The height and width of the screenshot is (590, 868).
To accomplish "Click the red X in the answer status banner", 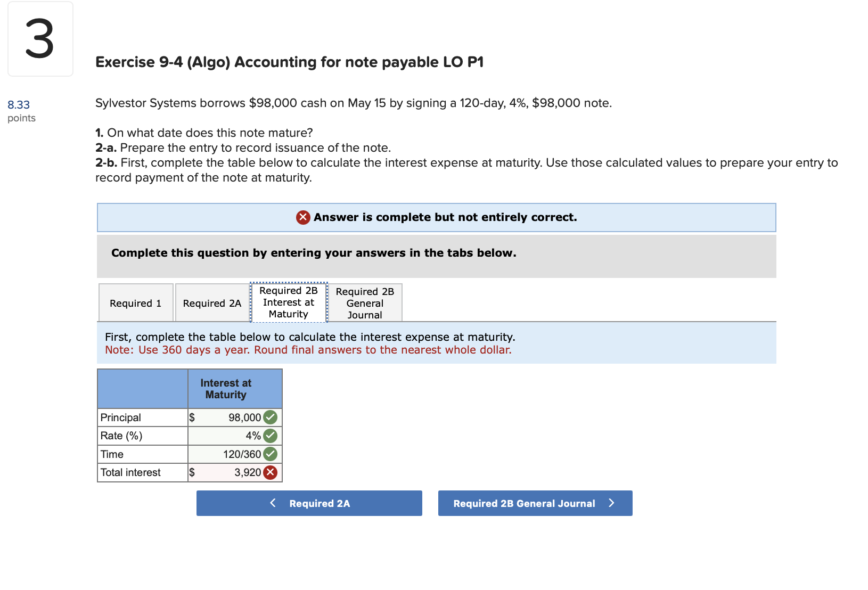I will pos(302,217).
